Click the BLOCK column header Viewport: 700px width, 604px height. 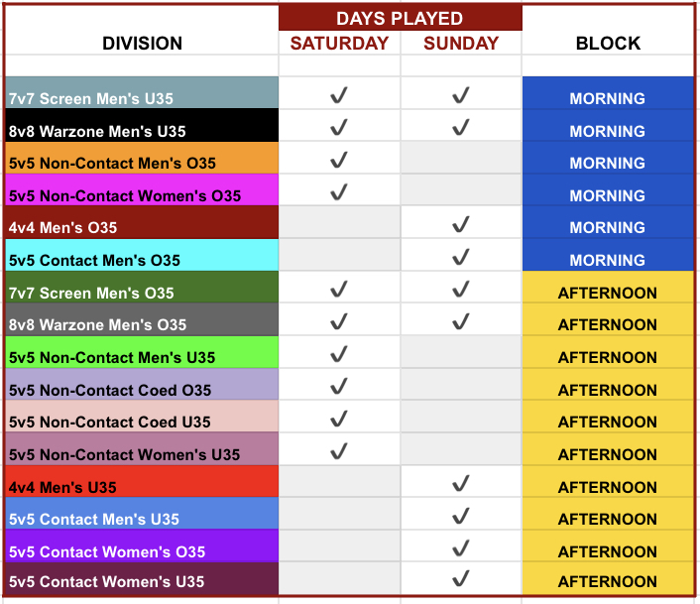(608, 43)
